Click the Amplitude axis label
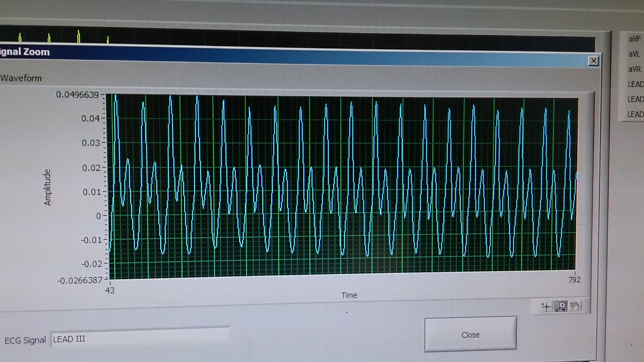The height and width of the screenshot is (362, 644). click(x=47, y=188)
